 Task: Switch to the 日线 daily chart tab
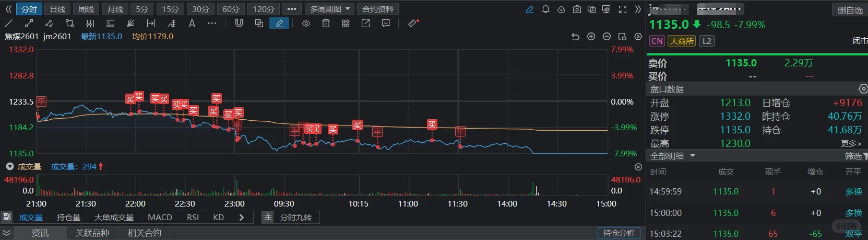pyautogui.click(x=57, y=9)
